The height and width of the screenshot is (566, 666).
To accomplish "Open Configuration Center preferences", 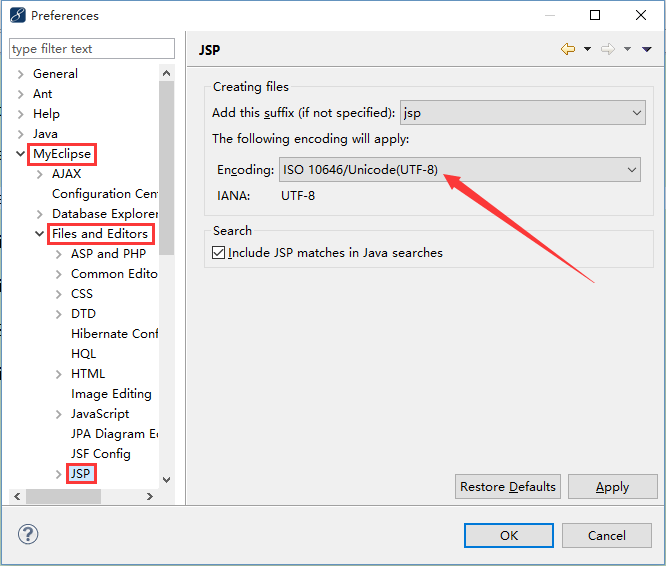I will [x=105, y=194].
